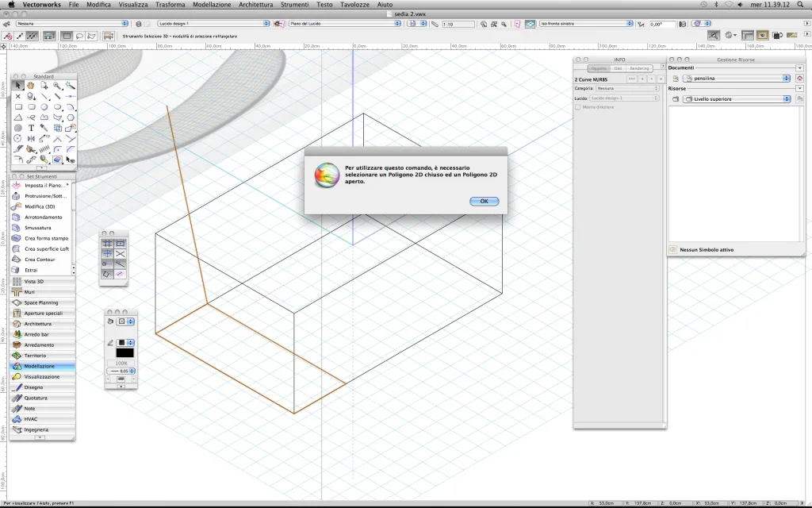Click the black pen color swatch
812x508 pixels.
[x=124, y=353]
